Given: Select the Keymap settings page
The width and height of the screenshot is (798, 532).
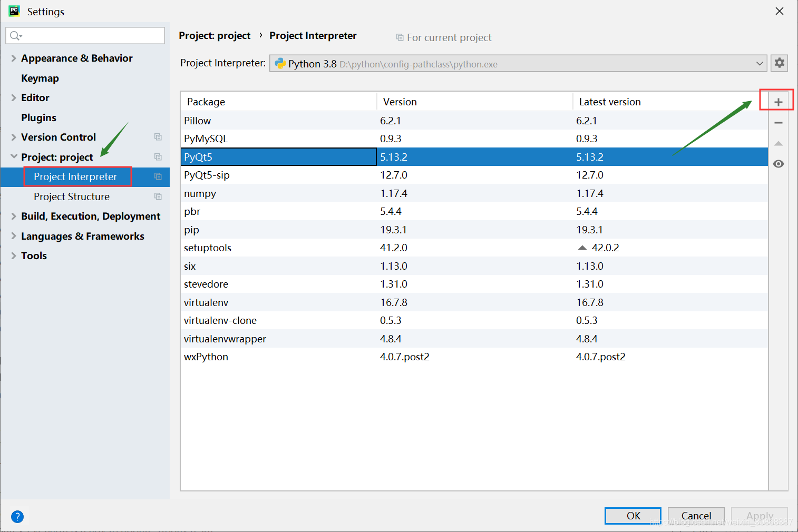Looking at the screenshot, I should (40, 78).
